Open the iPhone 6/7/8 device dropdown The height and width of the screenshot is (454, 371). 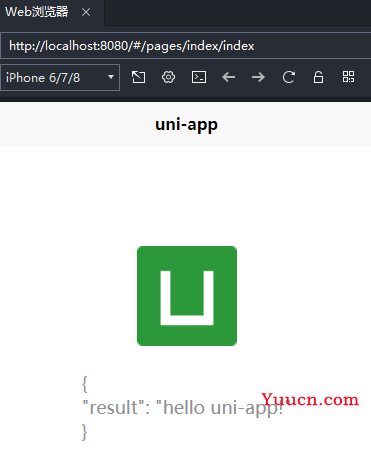(60, 78)
